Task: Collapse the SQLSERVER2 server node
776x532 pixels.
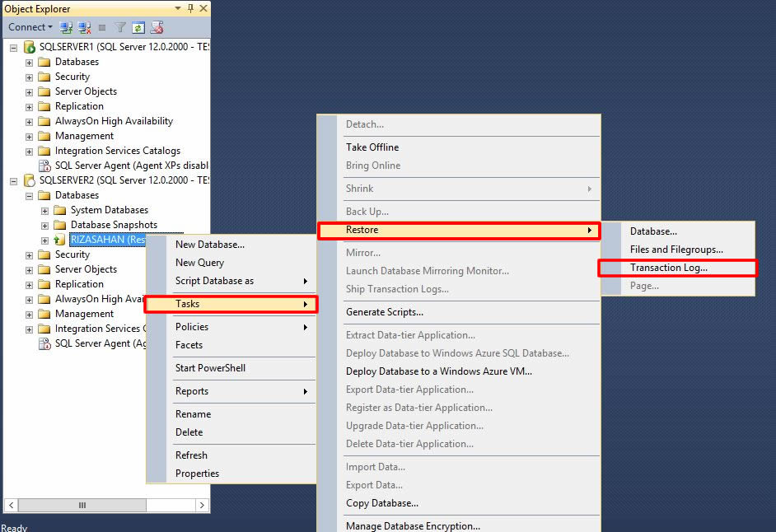Action: [14, 180]
